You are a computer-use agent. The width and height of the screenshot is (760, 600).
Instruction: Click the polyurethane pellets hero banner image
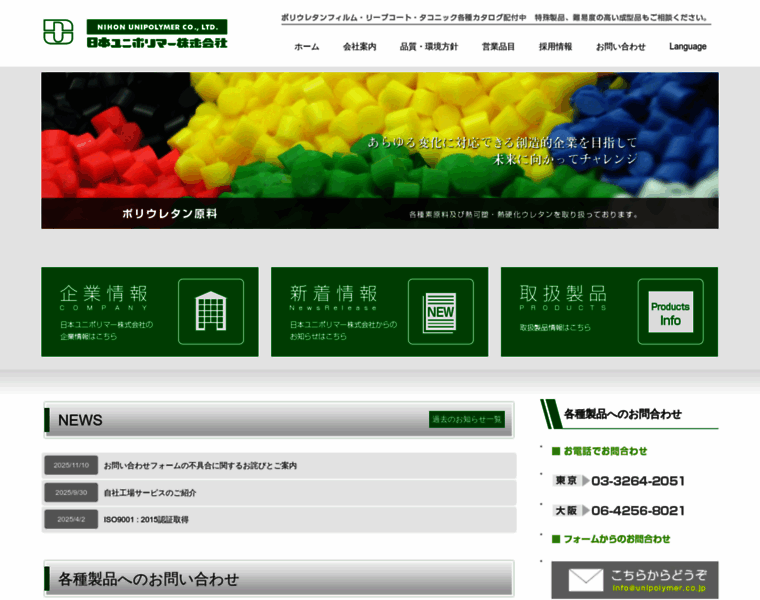(x=380, y=150)
